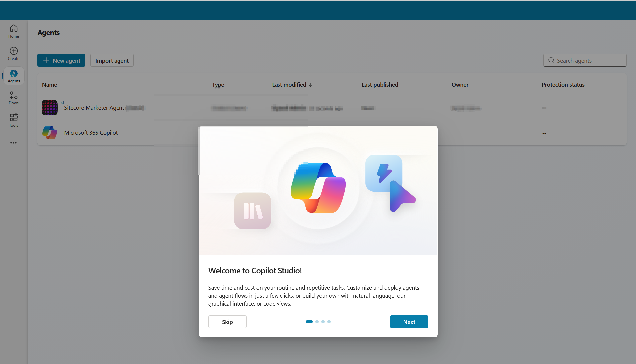This screenshot has height=364, width=636.
Task: Click the Import agent button
Action: coord(112,60)
